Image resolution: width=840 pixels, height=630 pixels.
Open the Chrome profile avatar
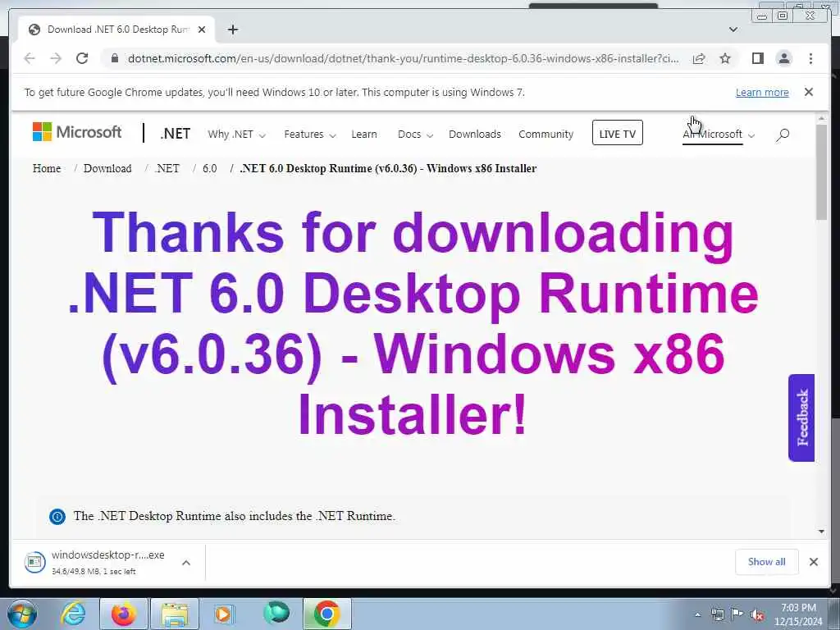click(x=783, y=58)
